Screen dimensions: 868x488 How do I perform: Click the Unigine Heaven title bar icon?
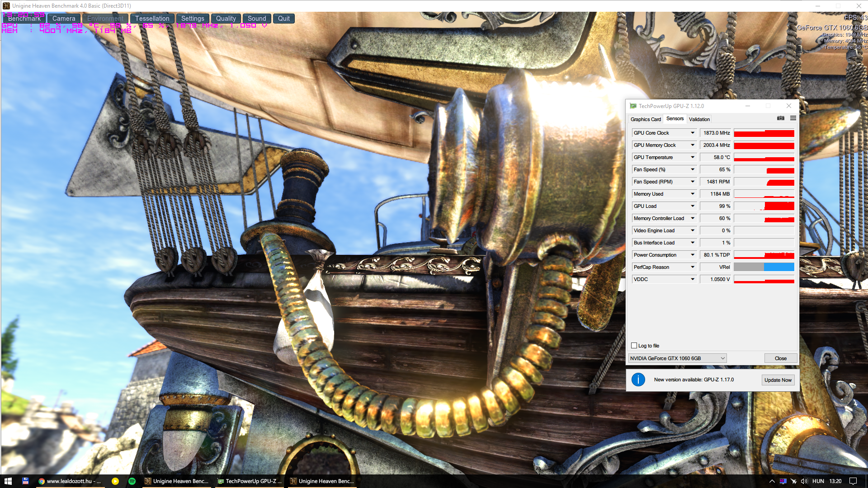click(x=6, y=6)
